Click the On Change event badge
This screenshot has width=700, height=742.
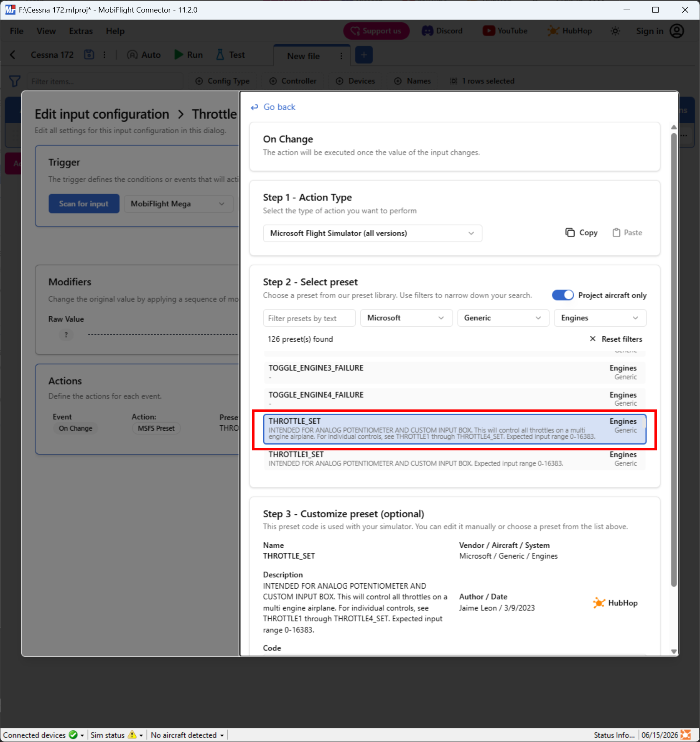point(76,428)
